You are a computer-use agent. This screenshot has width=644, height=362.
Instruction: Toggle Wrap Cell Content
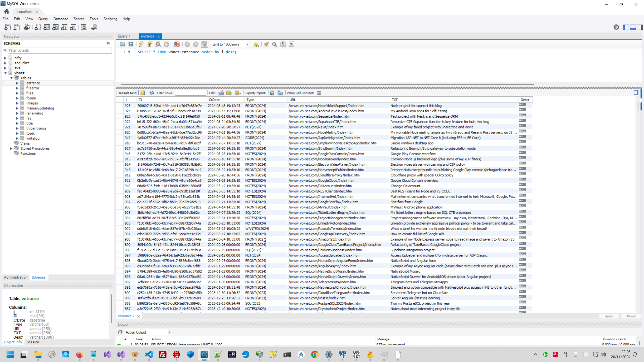click(x=319, y=93)
